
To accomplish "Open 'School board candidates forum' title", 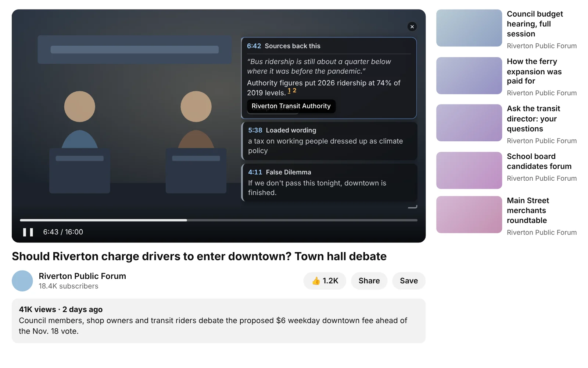I will (539, 162).
